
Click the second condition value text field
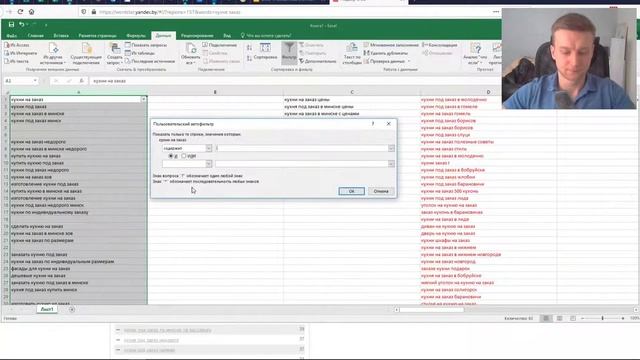[x=302, y=164]
